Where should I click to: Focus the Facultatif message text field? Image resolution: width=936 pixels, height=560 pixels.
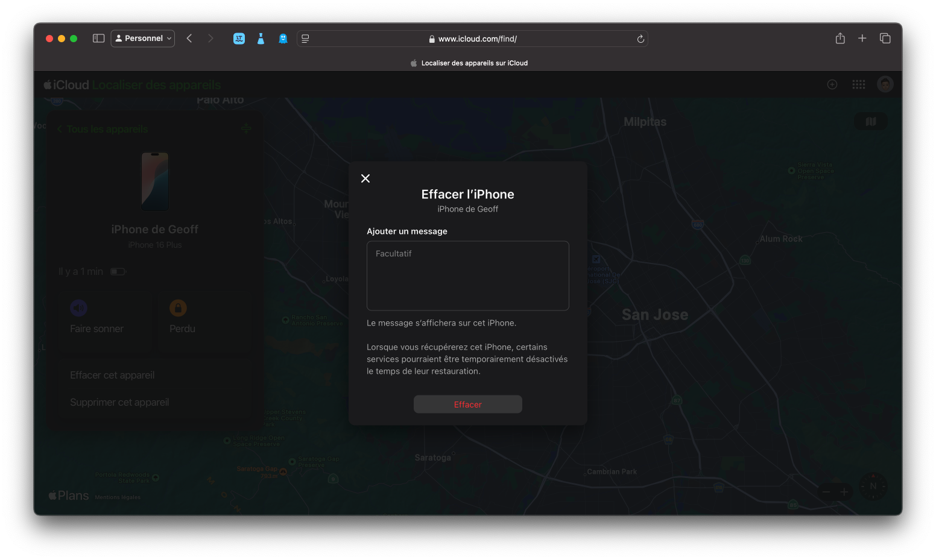click(x=468, y=276)
